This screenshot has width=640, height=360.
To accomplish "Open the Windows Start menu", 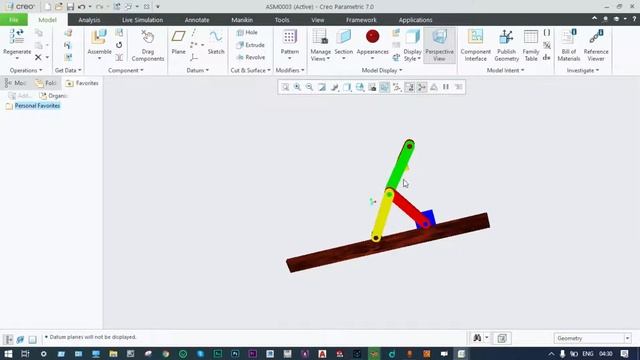I will (8, 353).
